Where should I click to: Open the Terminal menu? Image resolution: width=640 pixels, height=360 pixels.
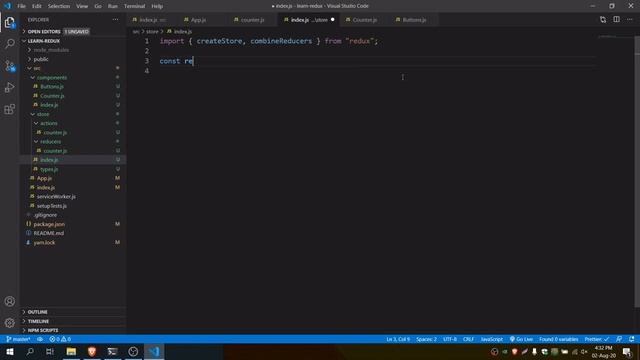point(134,6)
